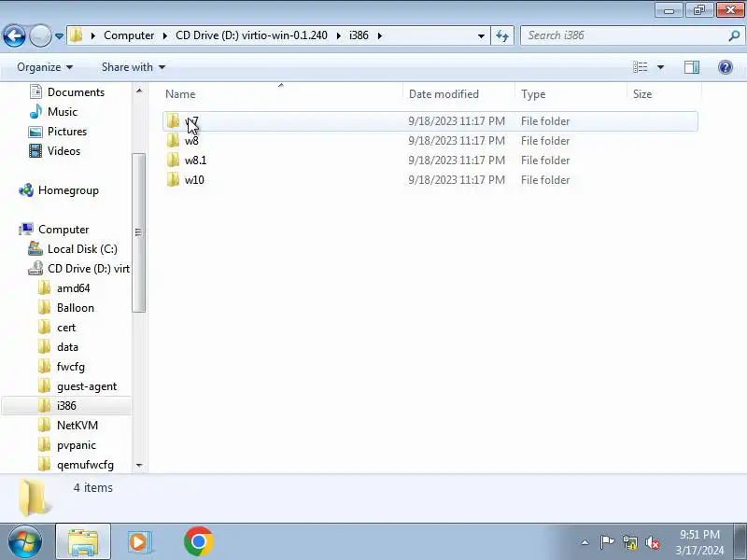Select Local Disk (C:) in navigation pane
Image resolution: width=747 pixels, height=560 pixels.
82,248
